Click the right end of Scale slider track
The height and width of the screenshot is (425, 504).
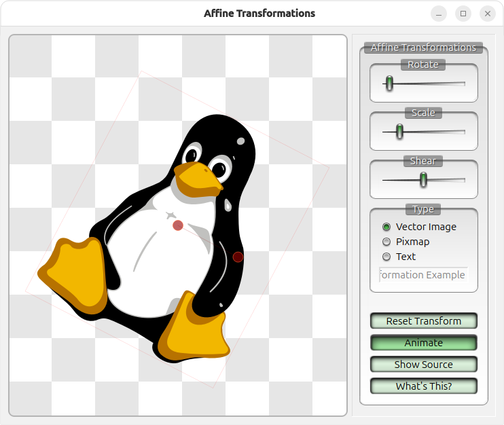(x=463, y=132)
